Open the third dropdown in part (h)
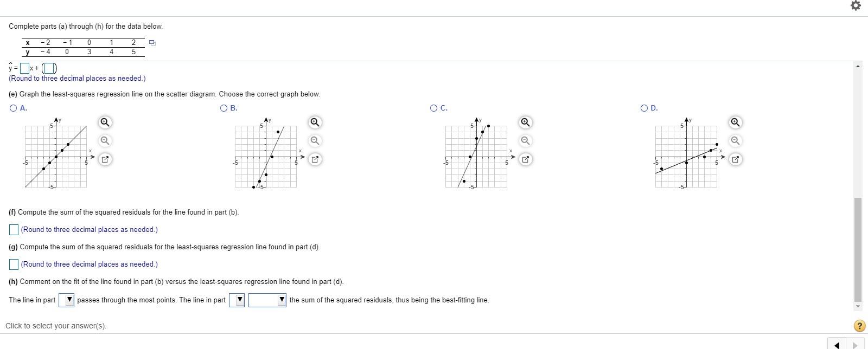The image size is (868, 349). click(x=282, y=300)
